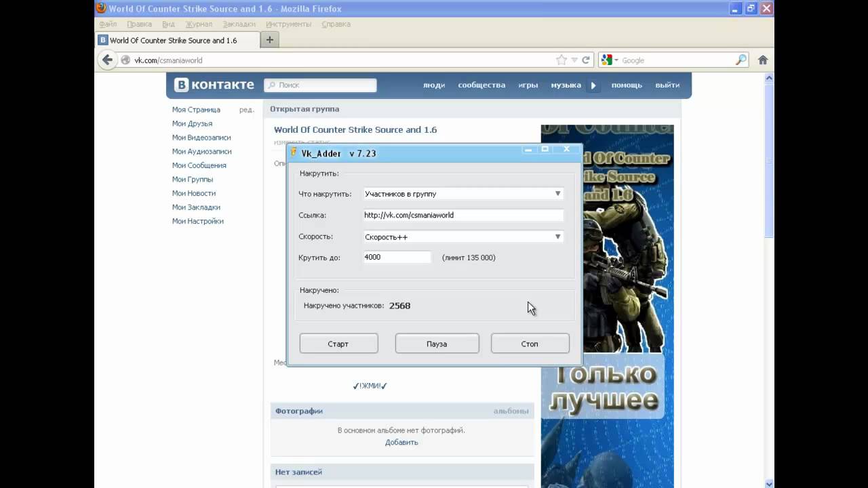Viewport: 868px width, 488px height.
Task: Click the VK 'Поиск' search field
Action: point(320,85)
